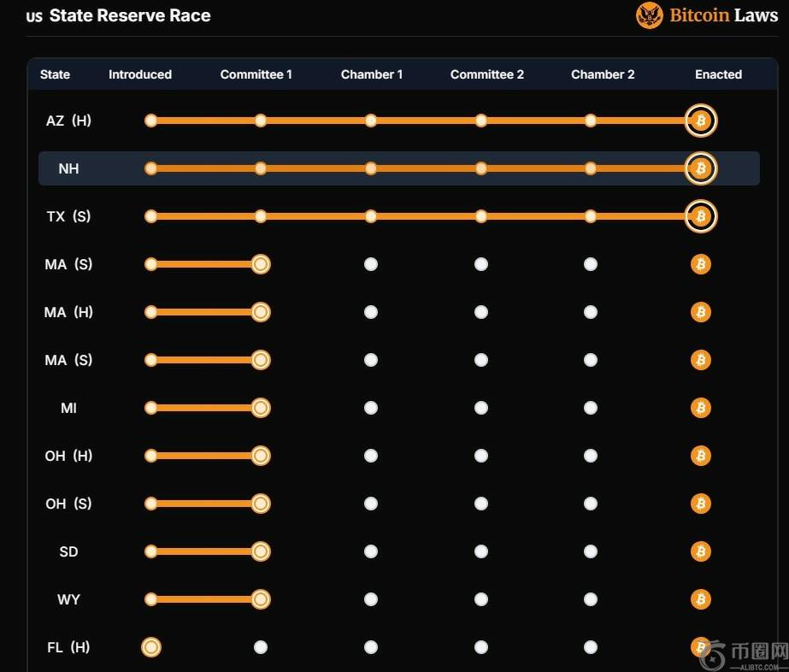Screen dimensions: 789x672
Task: Click the enacted Bitcoin icon for TX (S)
Action: (700, 216)
